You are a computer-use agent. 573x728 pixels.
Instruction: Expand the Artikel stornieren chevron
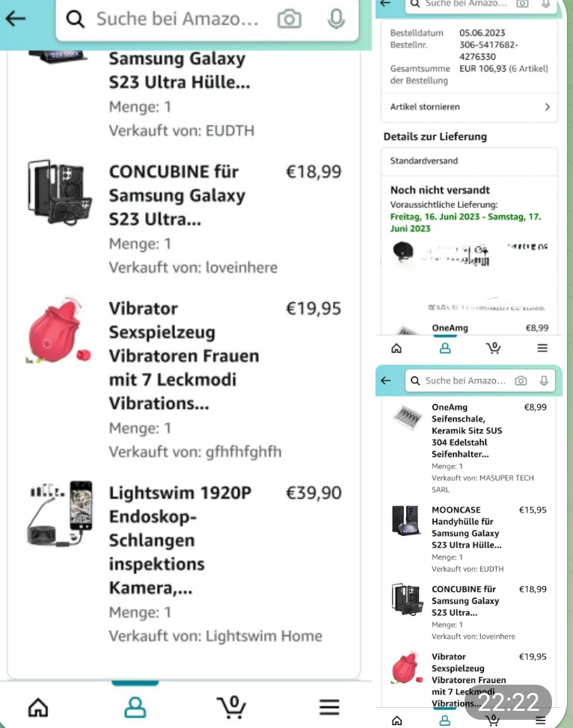pyautogui.click(x=547, y=107)
